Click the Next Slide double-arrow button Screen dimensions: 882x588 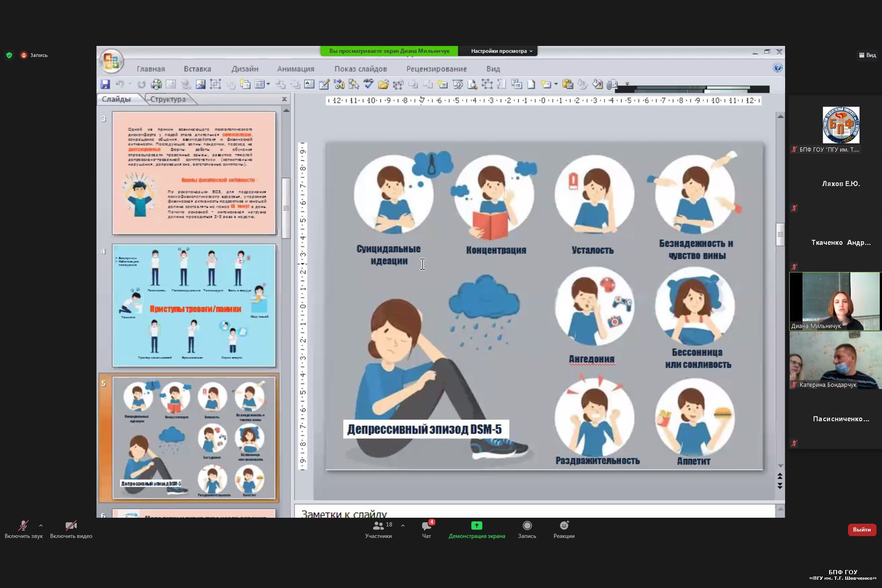tap(780, 486)
